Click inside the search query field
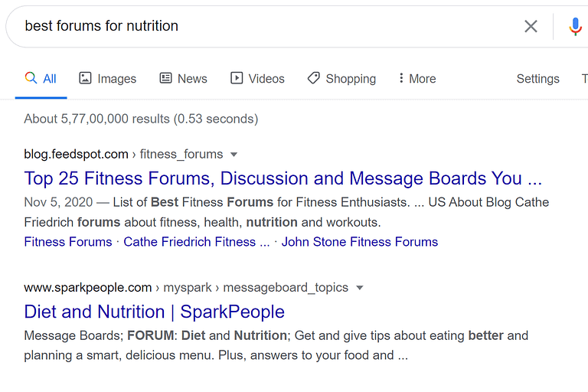 (263, 26)
